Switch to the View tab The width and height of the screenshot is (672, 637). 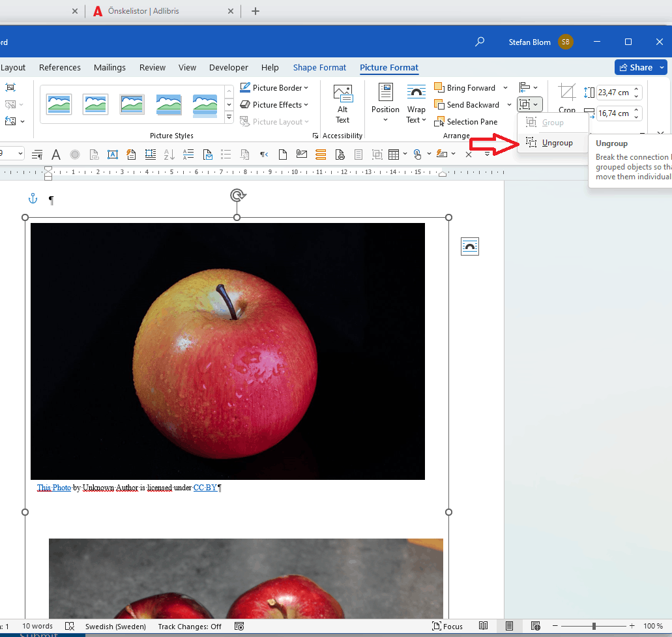click(187, 68)
